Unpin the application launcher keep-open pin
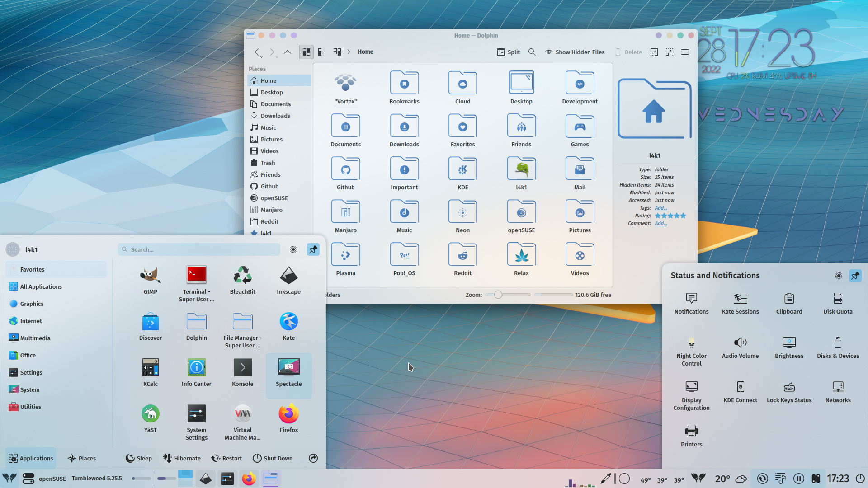The width and height of the screenshot is (868, 488). 313,249
